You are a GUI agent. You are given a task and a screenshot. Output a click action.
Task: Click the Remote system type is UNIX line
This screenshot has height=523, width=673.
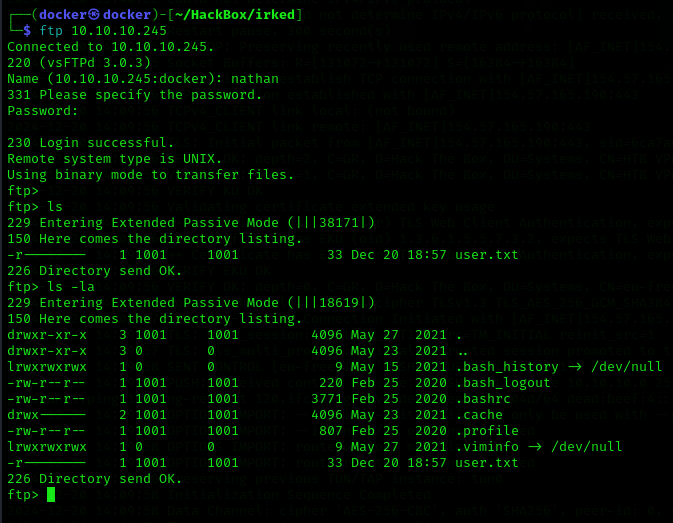pyautogui.click(x=115, y=159)
